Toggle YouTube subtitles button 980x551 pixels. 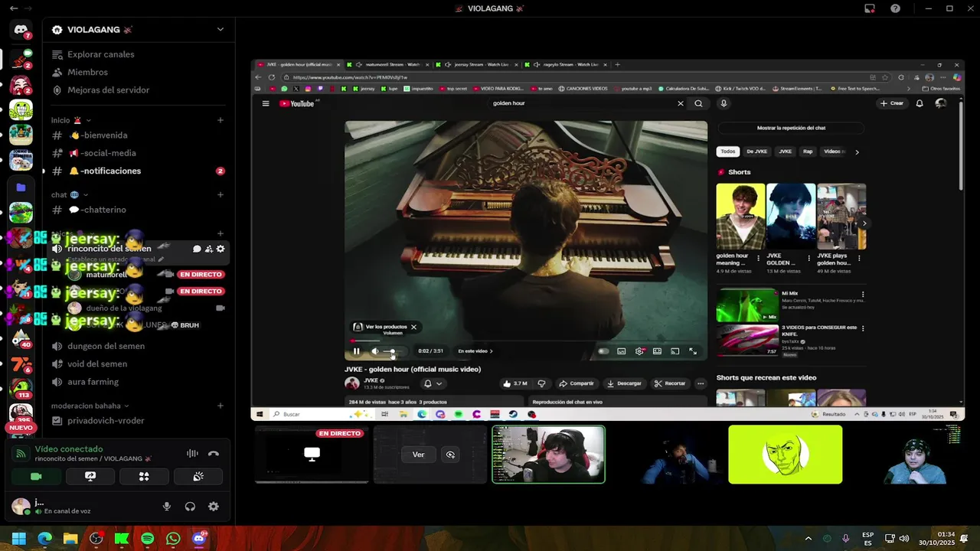coord(621,351)
